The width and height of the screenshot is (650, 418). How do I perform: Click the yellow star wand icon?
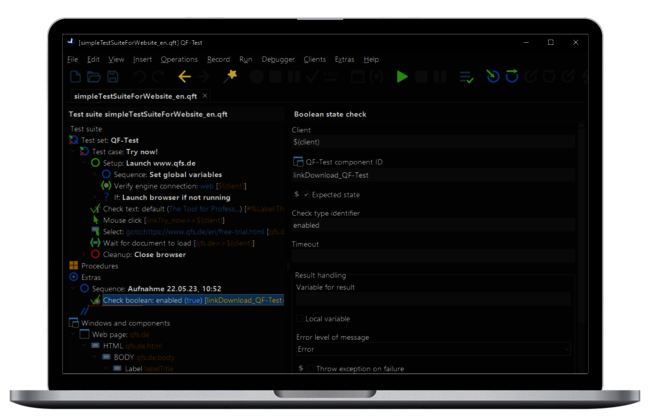[x=231, y=76]
